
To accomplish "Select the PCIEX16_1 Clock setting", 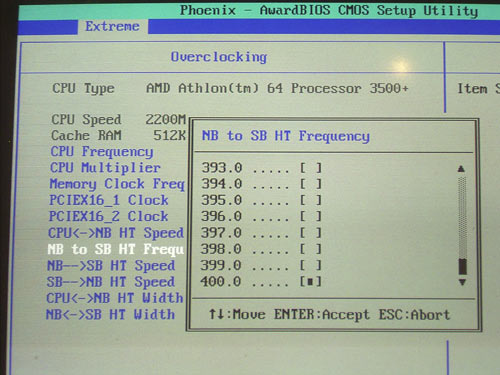I will point(109,200).
